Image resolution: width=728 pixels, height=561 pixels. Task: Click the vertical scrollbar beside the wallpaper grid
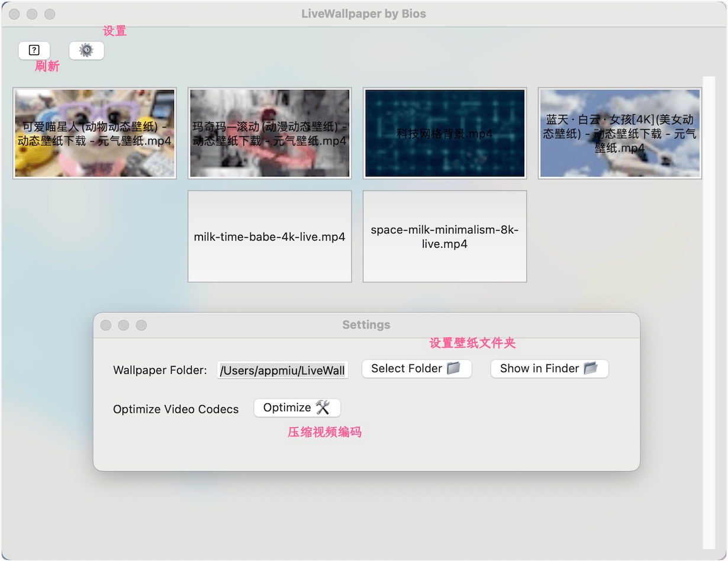(x=708, y=314)
